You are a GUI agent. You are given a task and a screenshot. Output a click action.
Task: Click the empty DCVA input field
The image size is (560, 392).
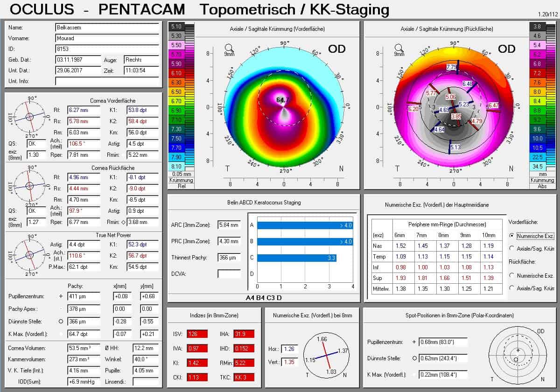click(229, 273)
